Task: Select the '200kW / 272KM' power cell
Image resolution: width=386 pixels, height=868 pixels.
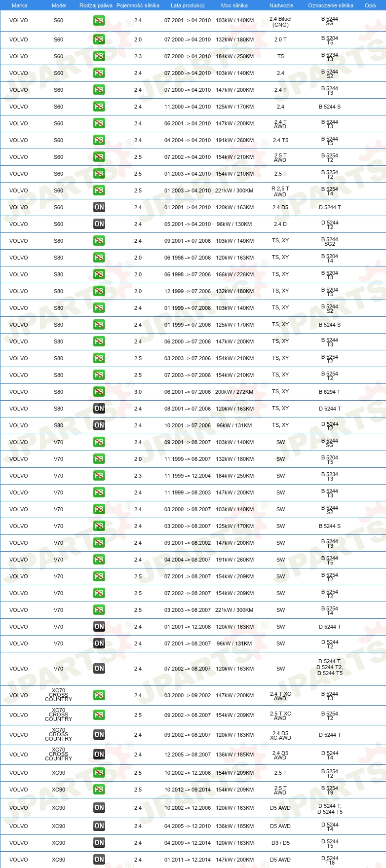Action: (234, 392)
